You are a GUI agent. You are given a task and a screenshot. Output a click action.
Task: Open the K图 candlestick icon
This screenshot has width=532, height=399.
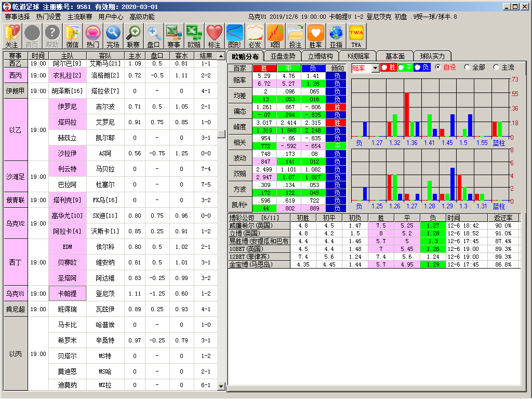(x=275, y=36)
